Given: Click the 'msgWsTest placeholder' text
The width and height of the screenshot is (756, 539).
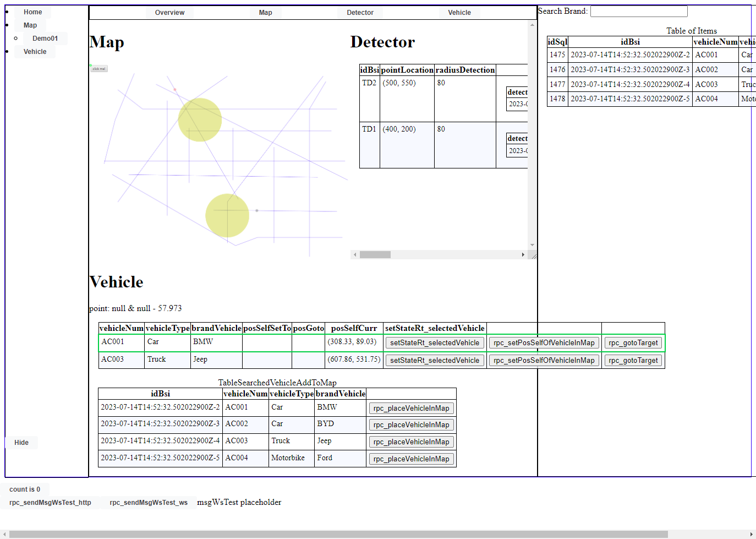Looking at the screenshot, I should (239, 502).
